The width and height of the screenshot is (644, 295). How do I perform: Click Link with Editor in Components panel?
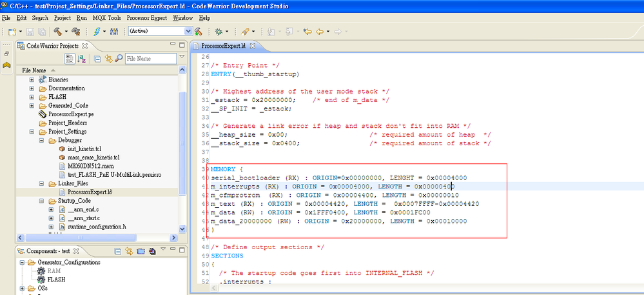[129, 251]
